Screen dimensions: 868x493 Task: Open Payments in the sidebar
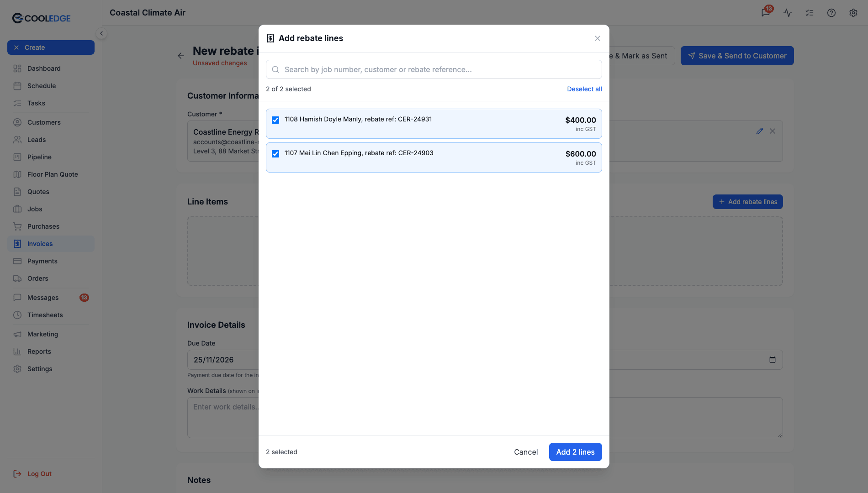51,261
